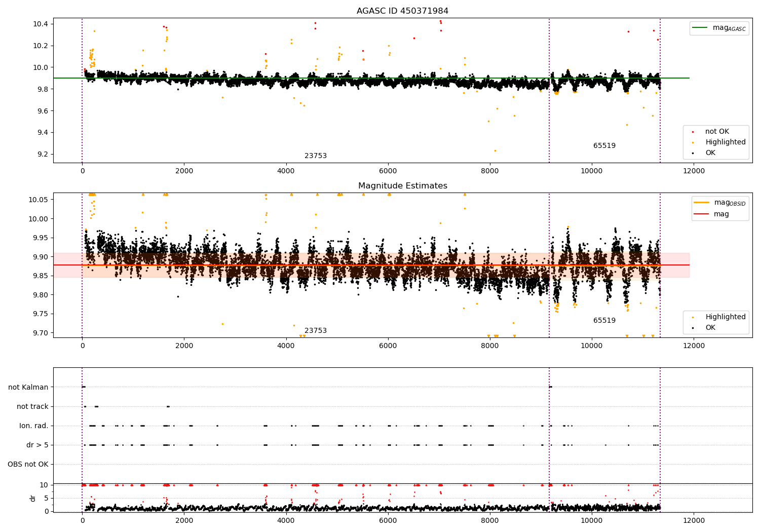Click the 9.70 y-axis tick label

pos(41,333)
